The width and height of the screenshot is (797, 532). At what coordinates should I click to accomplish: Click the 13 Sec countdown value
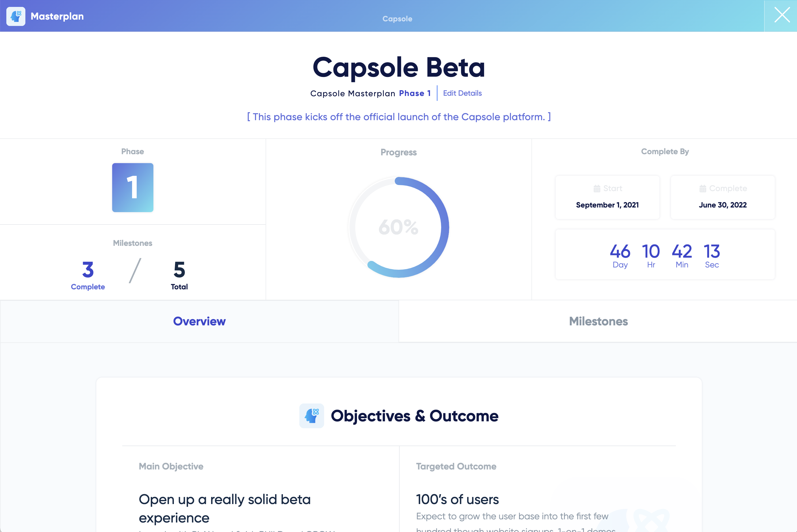712,256
